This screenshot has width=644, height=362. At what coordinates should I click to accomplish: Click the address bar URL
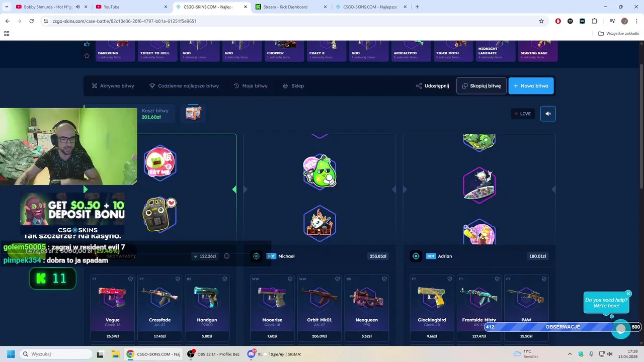click(x=124, y=21)
